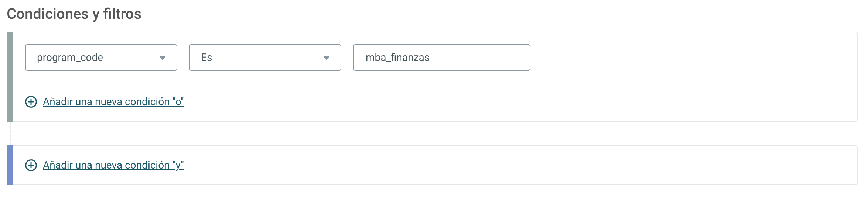The width and height of the screenshot is (868, 197).
Task: Open the Es operator dropdown
Action: (265, 58)
